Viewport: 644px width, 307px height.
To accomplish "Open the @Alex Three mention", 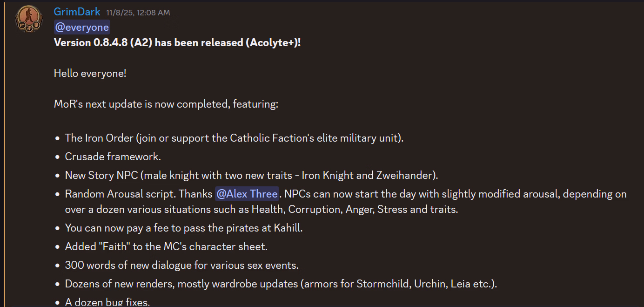I will [247, 194].
